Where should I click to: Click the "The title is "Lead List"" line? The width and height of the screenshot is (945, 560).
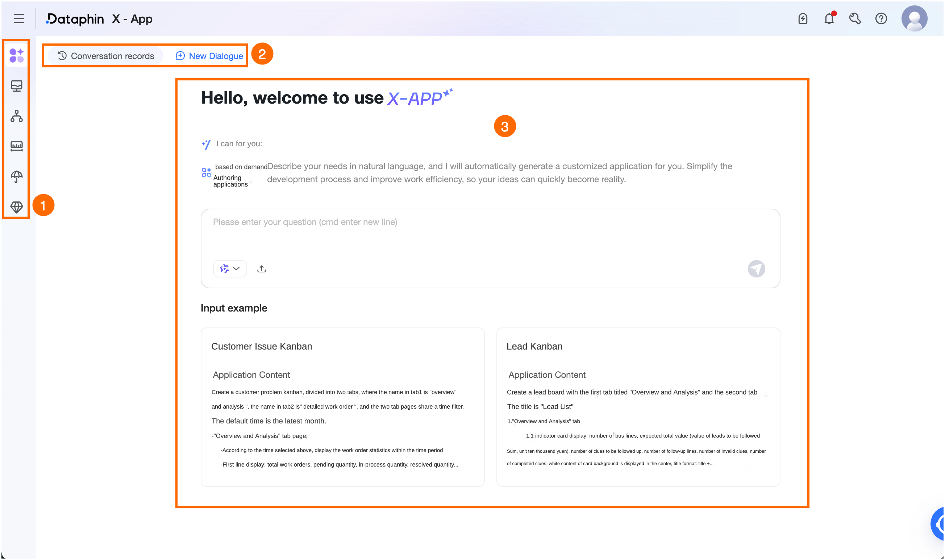pos(540,406)
